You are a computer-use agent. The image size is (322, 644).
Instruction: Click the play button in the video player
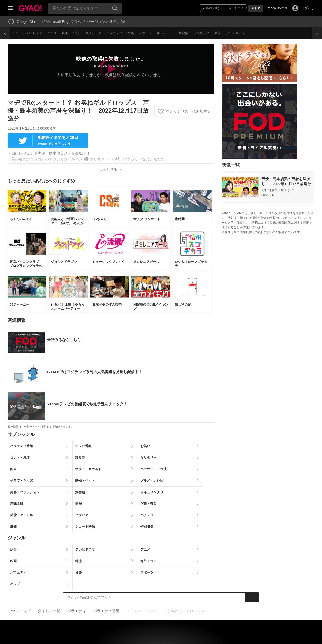[x=111, y=69]
